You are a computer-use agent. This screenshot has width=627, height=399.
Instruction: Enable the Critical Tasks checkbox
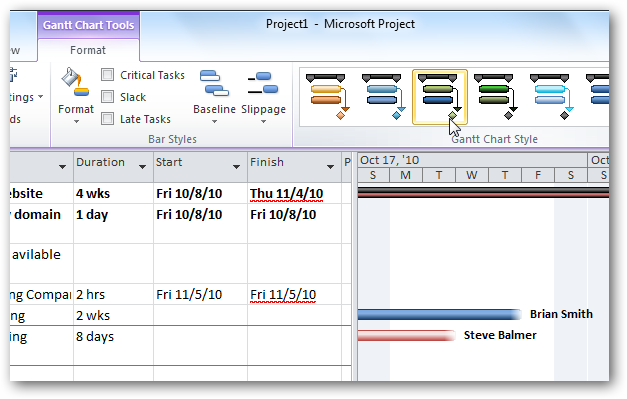pyautogui.click(x=107, y=75)
